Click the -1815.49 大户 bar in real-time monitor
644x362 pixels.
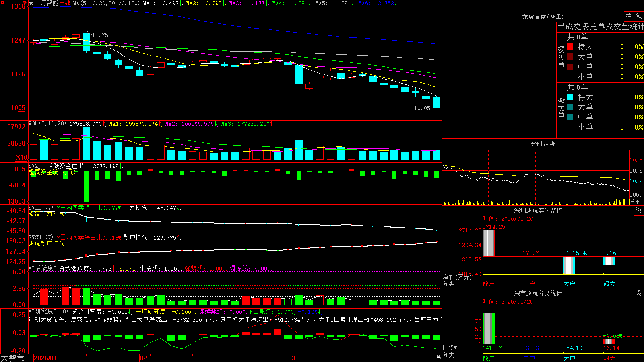point(569,265)
